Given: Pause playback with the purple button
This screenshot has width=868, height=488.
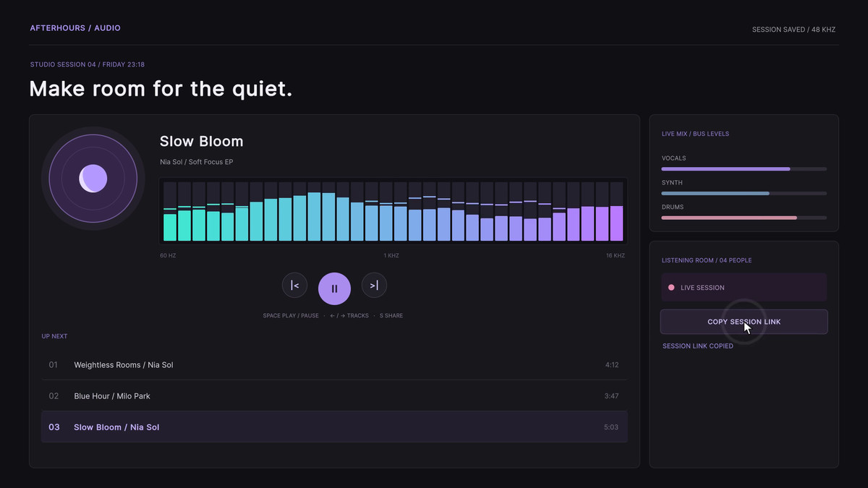Looking at the screenshot, I should pyautogui.click(x=334, y=288).
